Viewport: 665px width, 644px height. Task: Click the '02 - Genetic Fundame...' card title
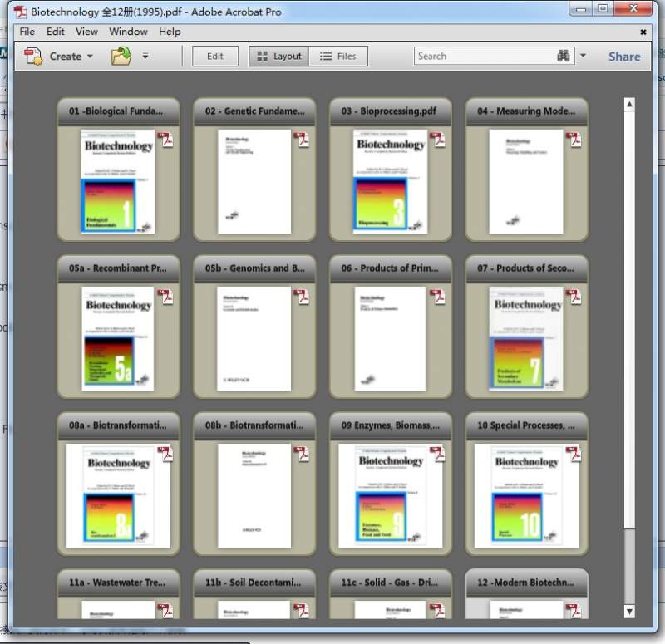[255, 111]
